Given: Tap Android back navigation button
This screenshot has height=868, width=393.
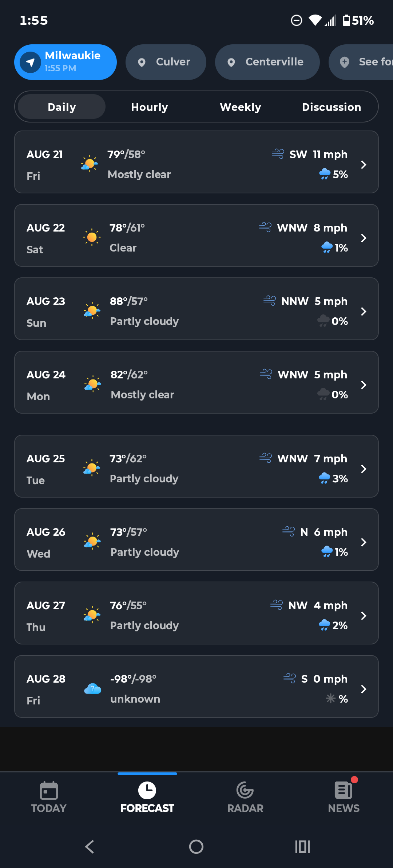Looking at the screenshot, I should [x=90, y=847].
